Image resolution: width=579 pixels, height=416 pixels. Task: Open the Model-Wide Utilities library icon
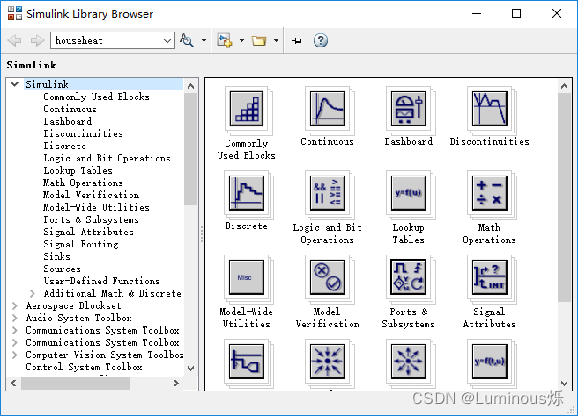(246, 277)
